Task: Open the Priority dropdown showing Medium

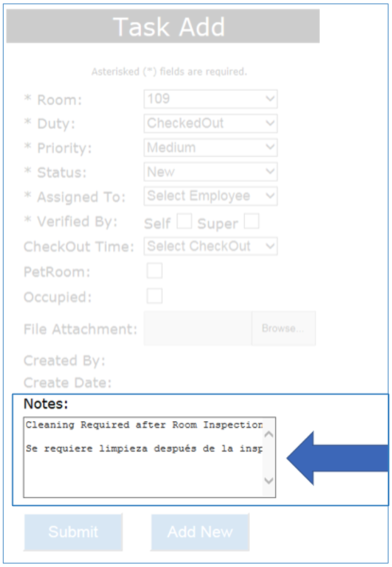Action: point(210,147)
